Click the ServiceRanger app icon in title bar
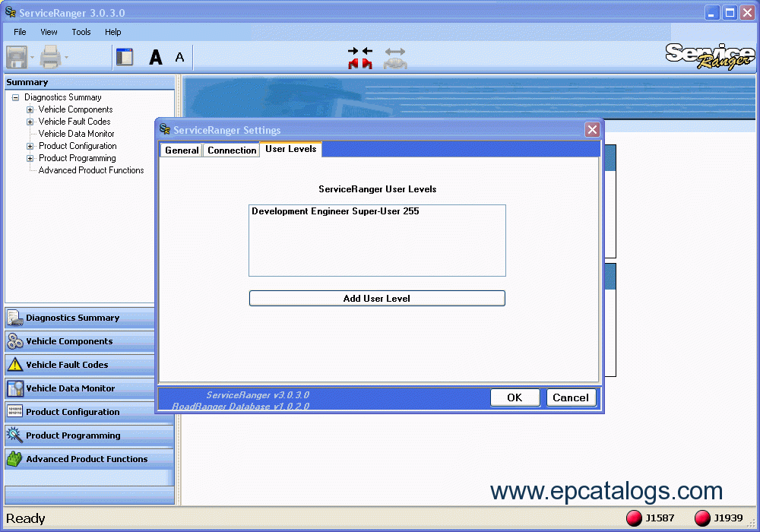760x532 pixels. [x=10, y=12]
